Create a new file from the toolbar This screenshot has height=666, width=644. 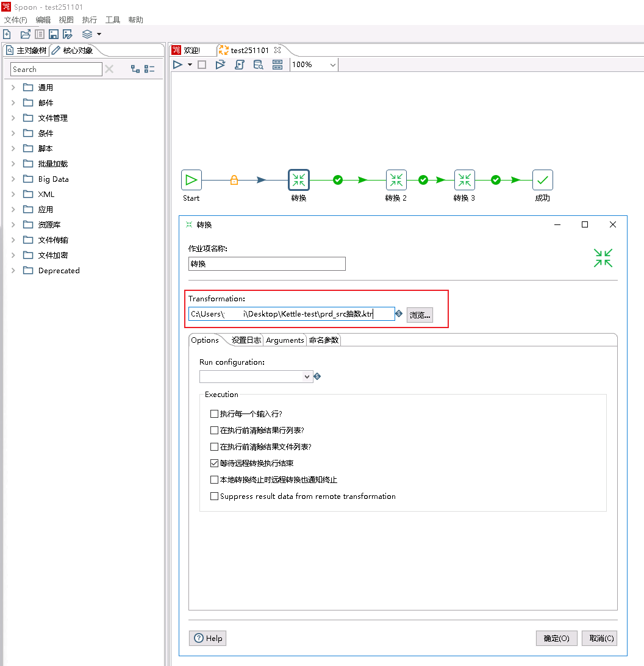[x=7, y=34]
